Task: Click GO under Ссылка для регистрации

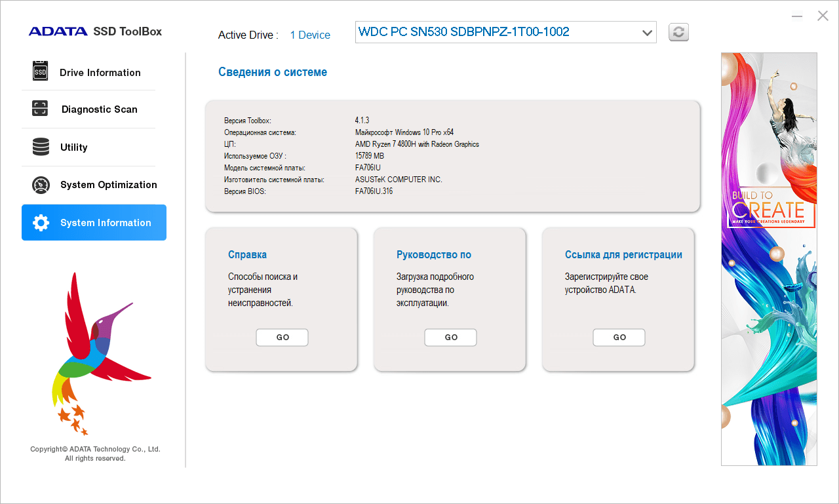Action: coord(619,337)
